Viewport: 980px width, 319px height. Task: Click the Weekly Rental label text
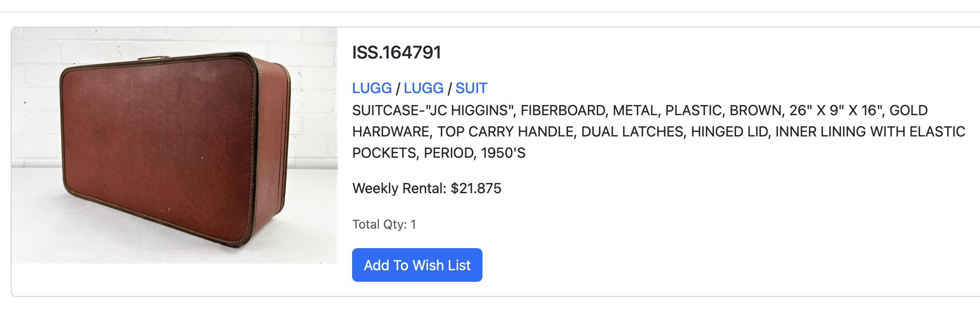point(399,188)
